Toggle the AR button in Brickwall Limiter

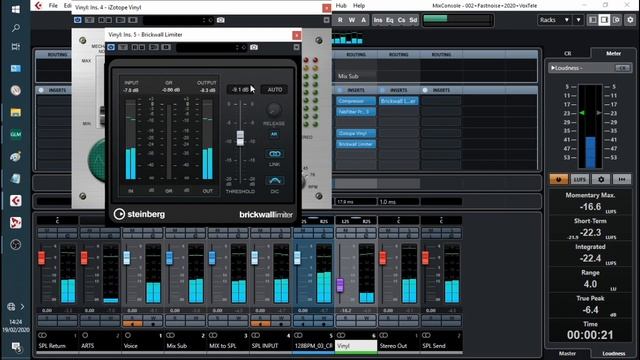point(274,134)
